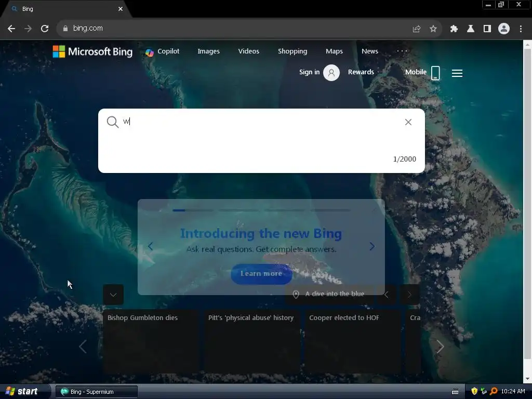The width and height of the screenshot is (532, 399).
Task: Open the Extensions puzzle icon
Action: point(454,29)
